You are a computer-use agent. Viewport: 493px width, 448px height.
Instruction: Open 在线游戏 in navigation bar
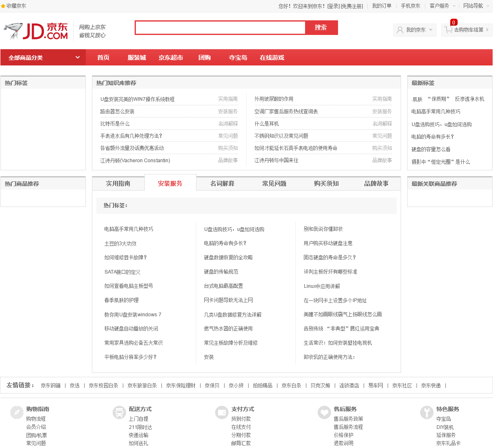click(x=272, y=58)
